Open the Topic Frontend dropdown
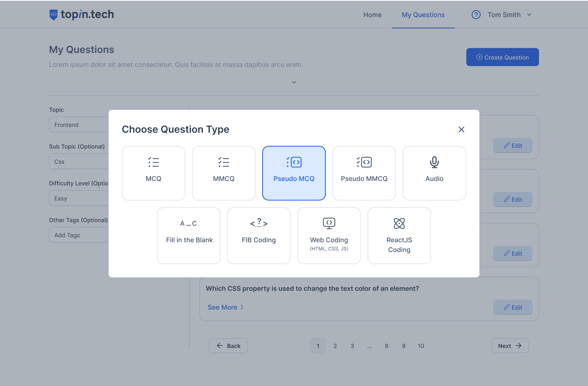588x386 pixels. 79,125
